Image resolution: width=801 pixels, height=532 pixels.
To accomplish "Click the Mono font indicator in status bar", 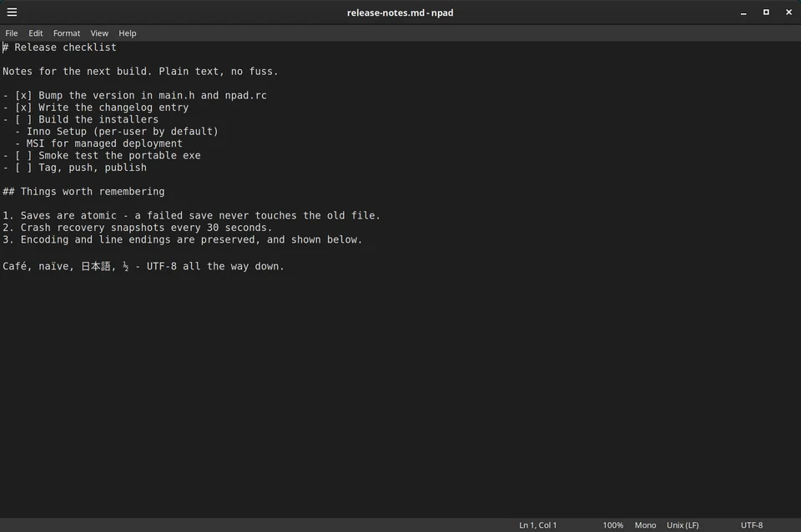I will (645, 524).
